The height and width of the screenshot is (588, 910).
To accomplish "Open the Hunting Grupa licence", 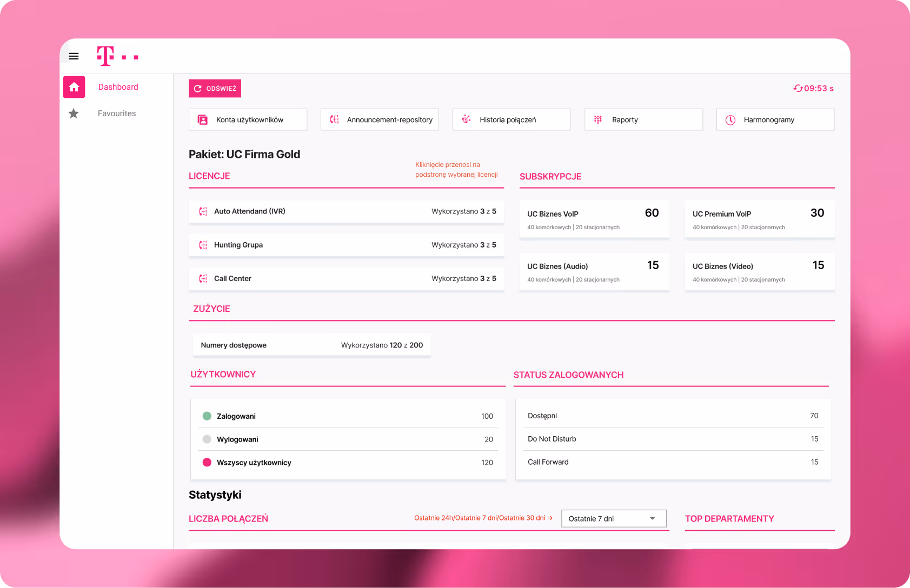I will 346,245.
